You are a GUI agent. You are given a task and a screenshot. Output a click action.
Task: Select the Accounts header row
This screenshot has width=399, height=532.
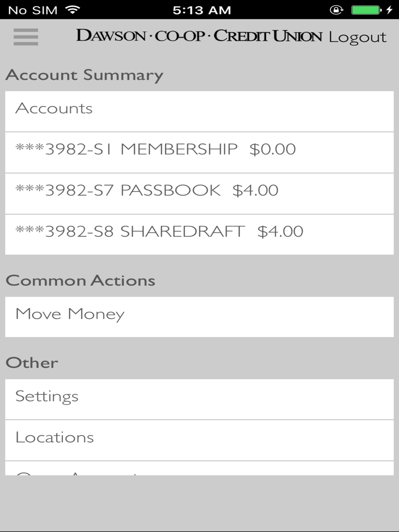(x=199, y=112)
